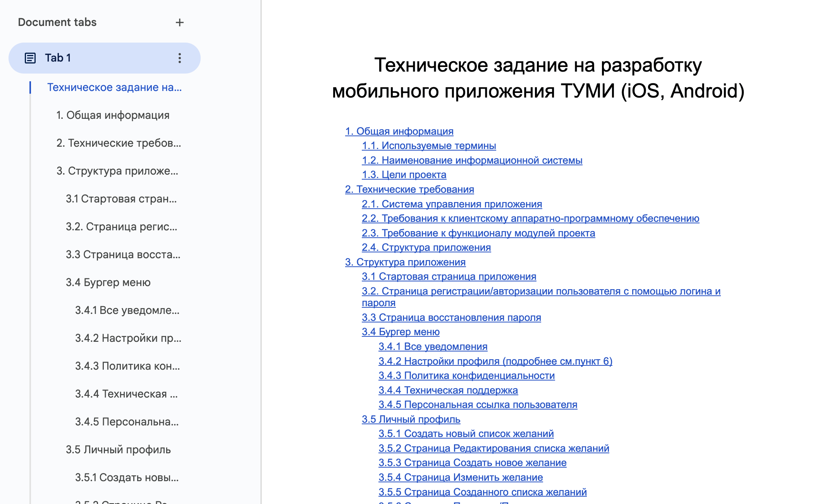Select outline item 2. Технические требов...
The image size is (815, 504).
pos(119,143)
